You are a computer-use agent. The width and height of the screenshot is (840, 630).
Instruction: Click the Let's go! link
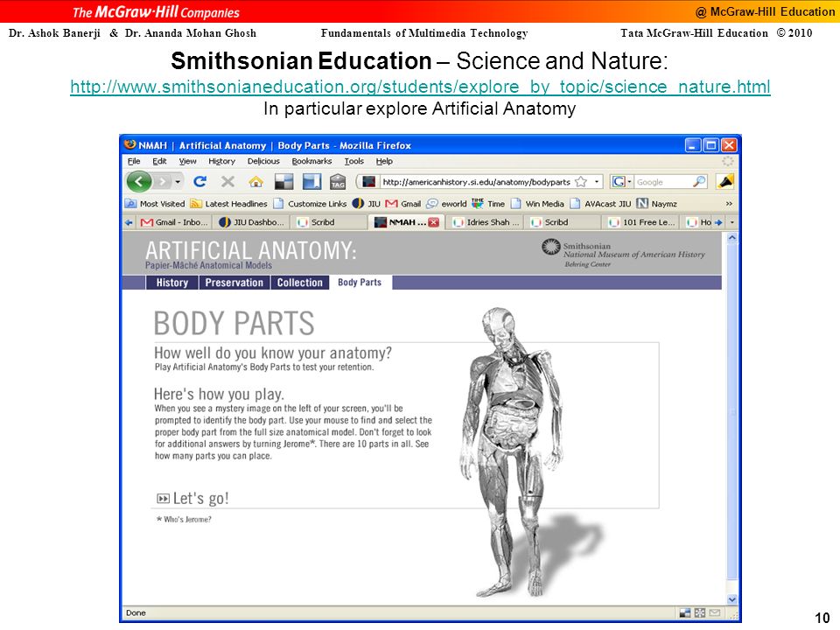point(192,498)
